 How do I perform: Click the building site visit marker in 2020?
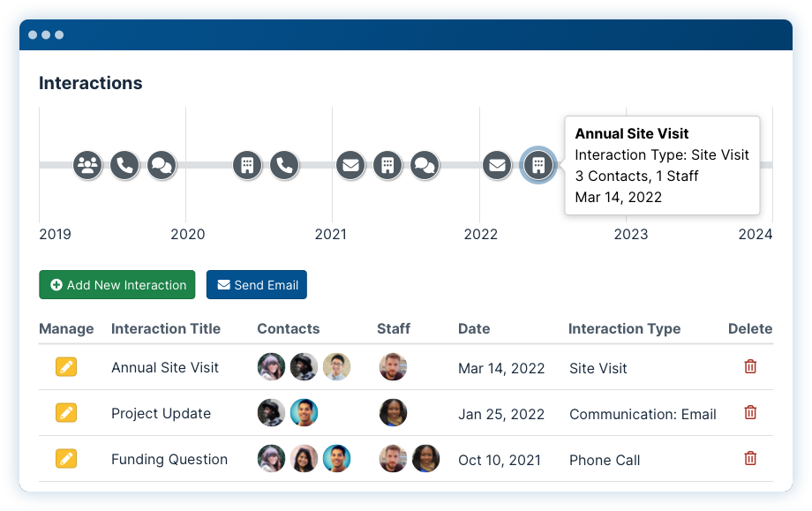pyautogui.click(x=247, y=165)
